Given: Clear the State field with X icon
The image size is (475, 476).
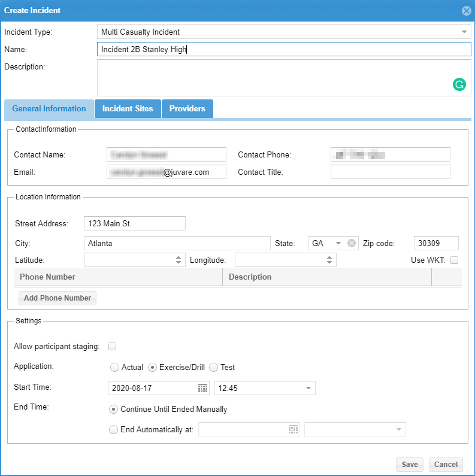Looking at the screenshot, I should pyautogui.click(x=352, y=243).
